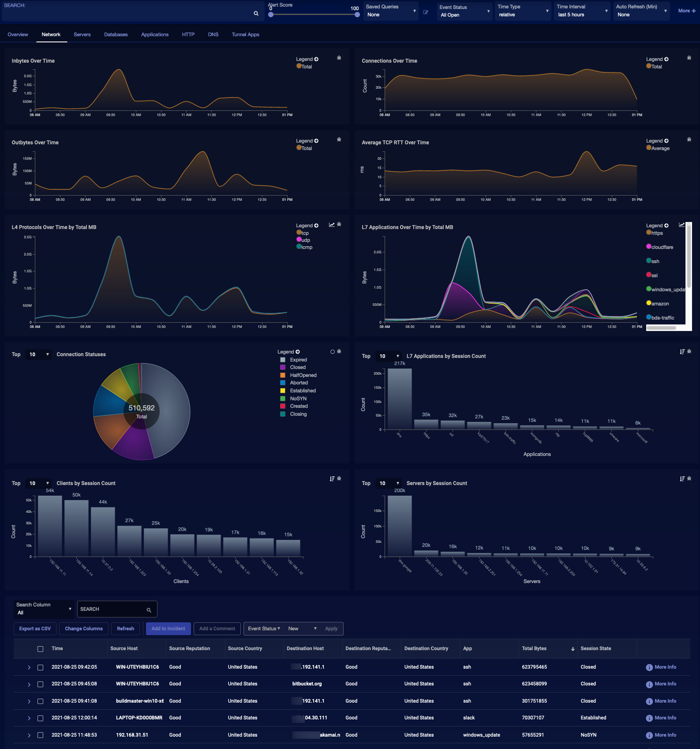Click magnifier icon in table search box
700x749 pixels.
pos(149,610)
